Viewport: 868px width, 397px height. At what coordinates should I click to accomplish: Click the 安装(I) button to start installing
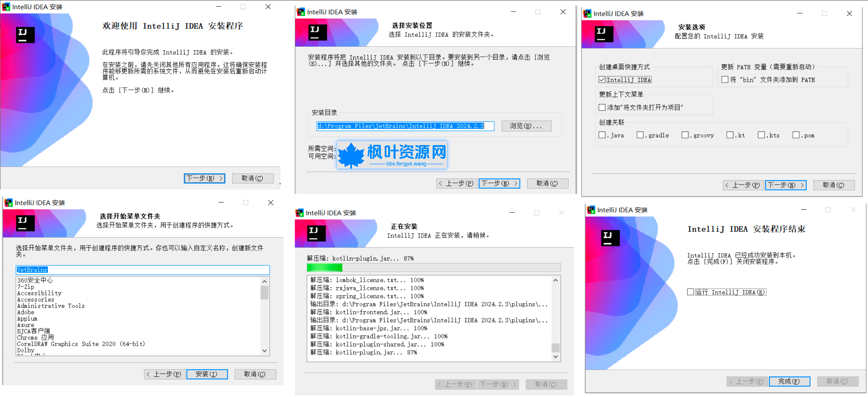tap(207, 374)
